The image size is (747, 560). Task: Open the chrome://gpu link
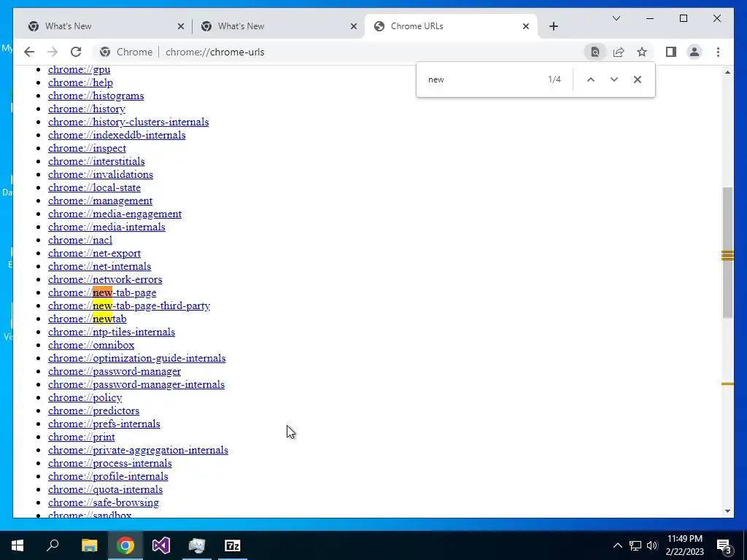(79, 69)
